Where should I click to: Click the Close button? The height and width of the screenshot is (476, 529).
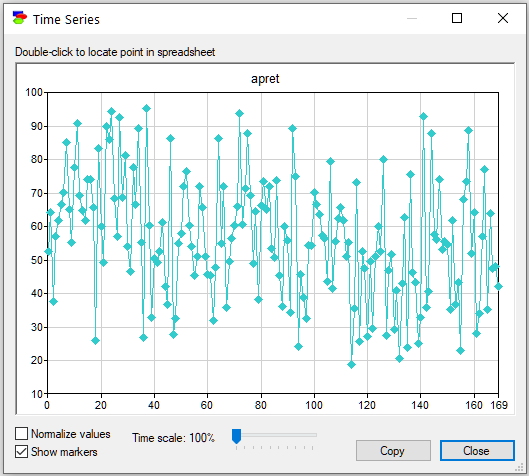477,450
